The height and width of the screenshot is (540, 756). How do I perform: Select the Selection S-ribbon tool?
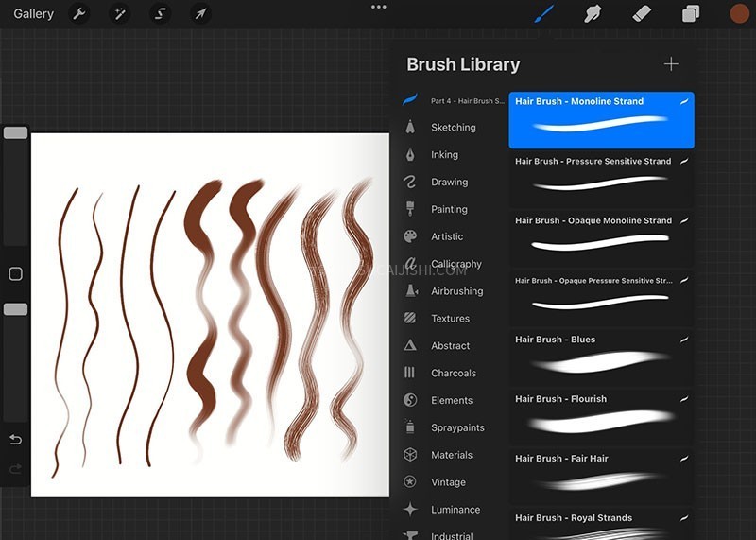[160, 14]
